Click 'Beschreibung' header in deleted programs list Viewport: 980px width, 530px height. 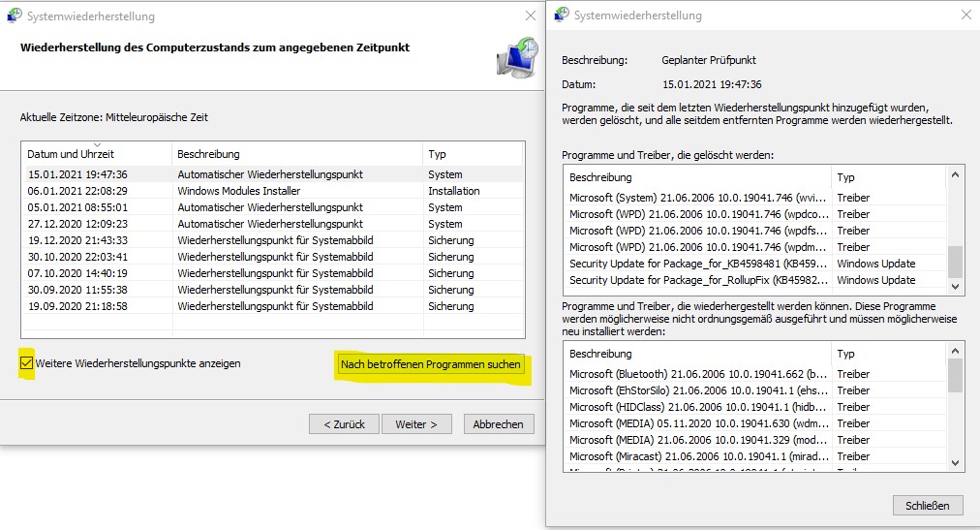tap(697, 177)
